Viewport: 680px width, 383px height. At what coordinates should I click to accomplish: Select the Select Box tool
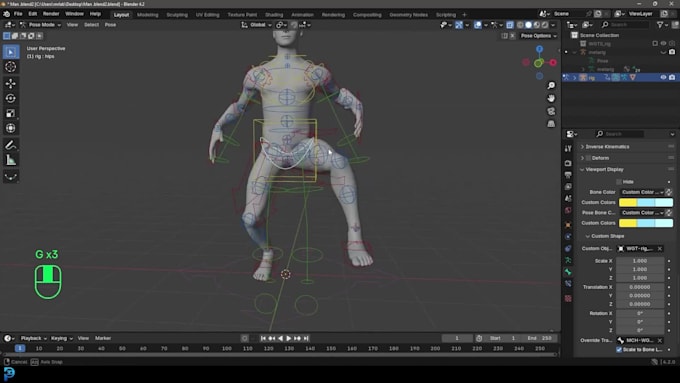[x=11, y=52]
